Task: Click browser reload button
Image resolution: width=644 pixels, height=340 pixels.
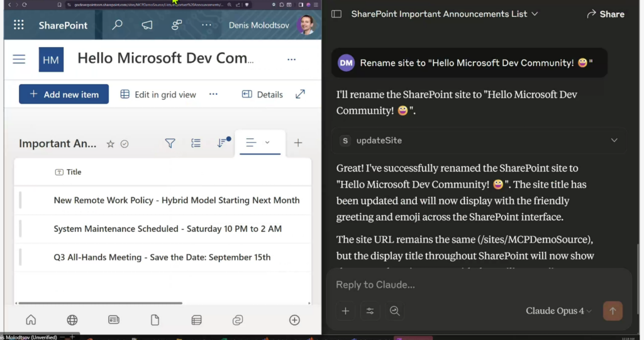Action: [x=25, y=4]
